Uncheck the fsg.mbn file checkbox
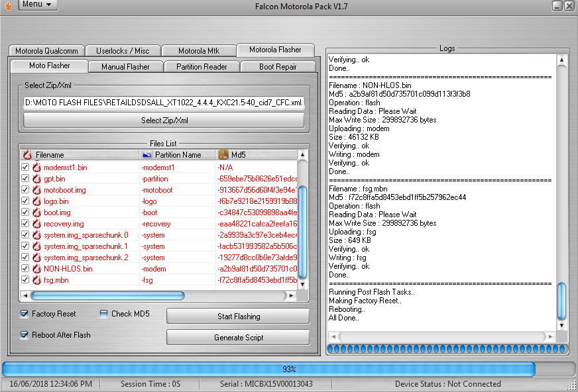This screenshot has width=578, height=392. pyautogui.click(x=25, y=279)
